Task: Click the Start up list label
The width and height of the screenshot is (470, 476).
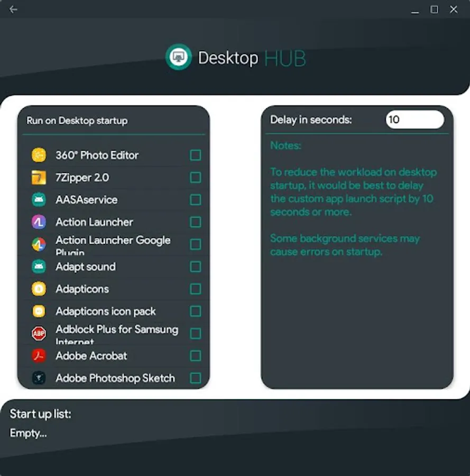Action: click(x=41, y=414)
